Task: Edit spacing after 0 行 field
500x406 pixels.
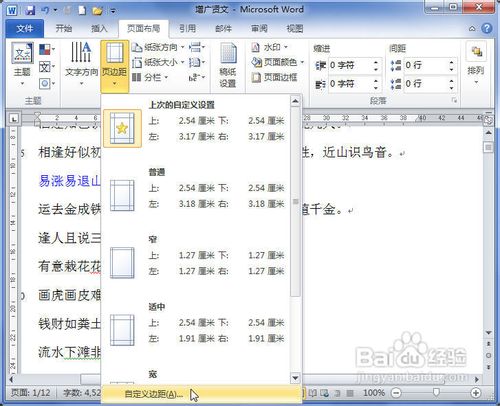Action: [x=425, y=83]
